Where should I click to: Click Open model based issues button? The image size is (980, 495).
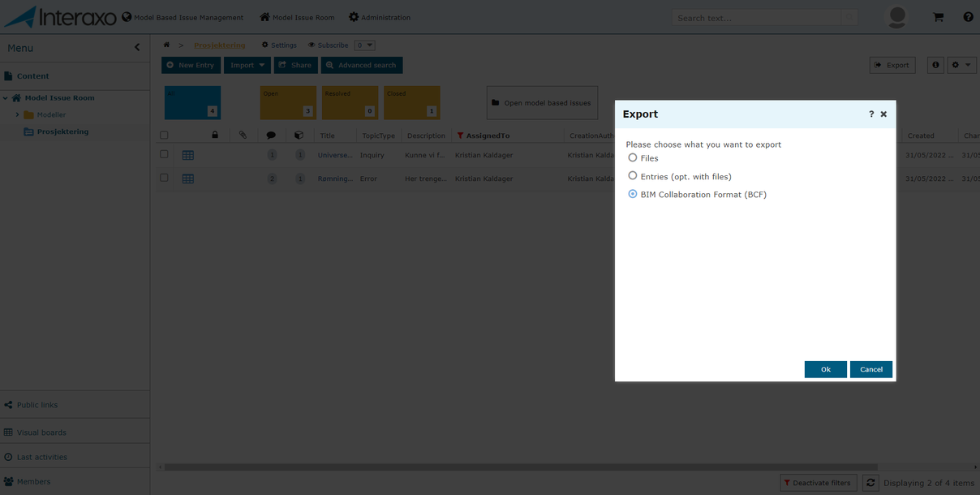pos(542,103)
